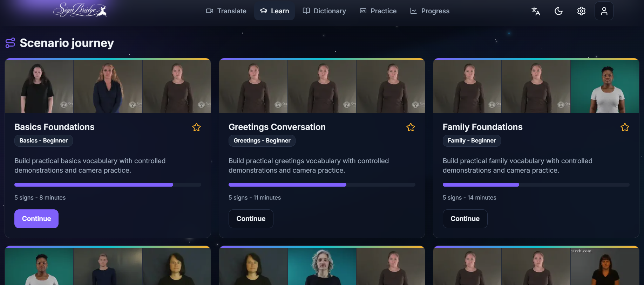Viewport: 644px width, 285px height.
Task: Select the Learn tab
Action: click(274, 11)
